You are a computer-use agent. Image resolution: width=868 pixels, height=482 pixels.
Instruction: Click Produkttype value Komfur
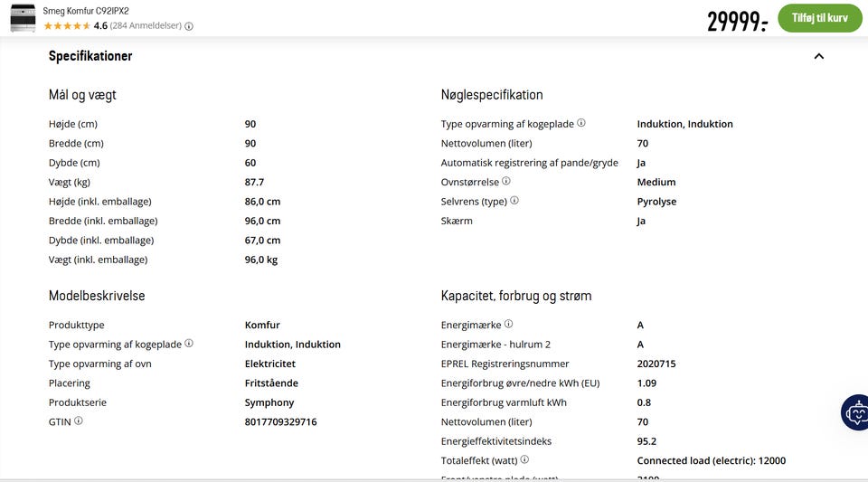[262, 325]
